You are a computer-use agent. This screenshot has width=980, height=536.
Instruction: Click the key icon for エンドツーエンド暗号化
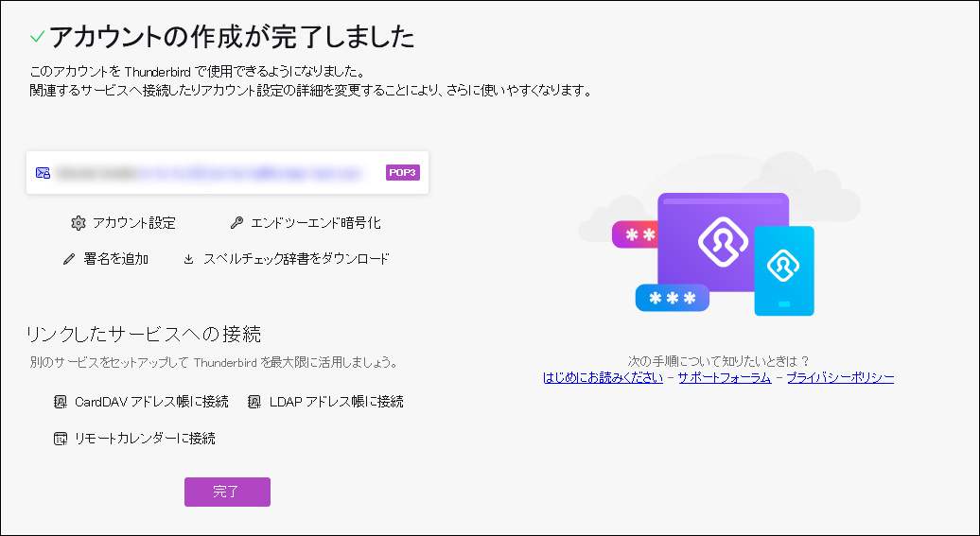(x=236, y=223)
